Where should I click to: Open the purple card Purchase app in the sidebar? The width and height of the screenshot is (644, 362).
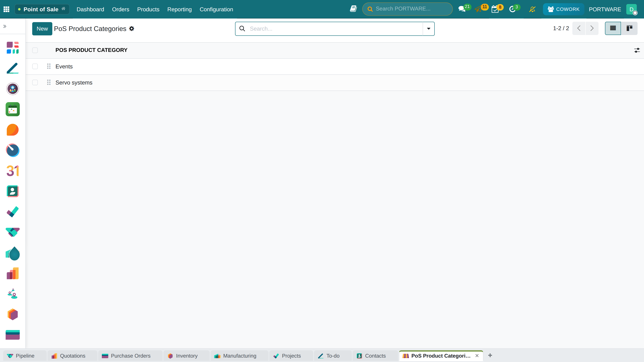(x=12, y=335)
